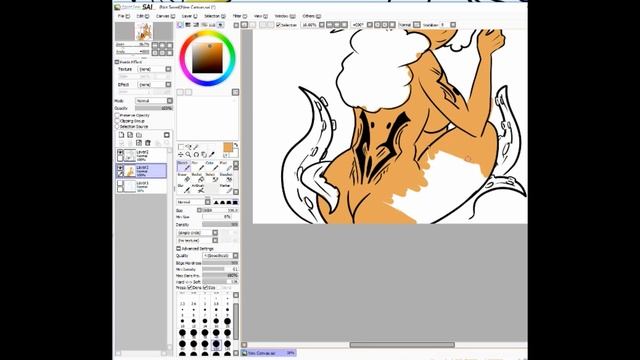Open the Edit menu
640x360 pixels.
[142, 16]
